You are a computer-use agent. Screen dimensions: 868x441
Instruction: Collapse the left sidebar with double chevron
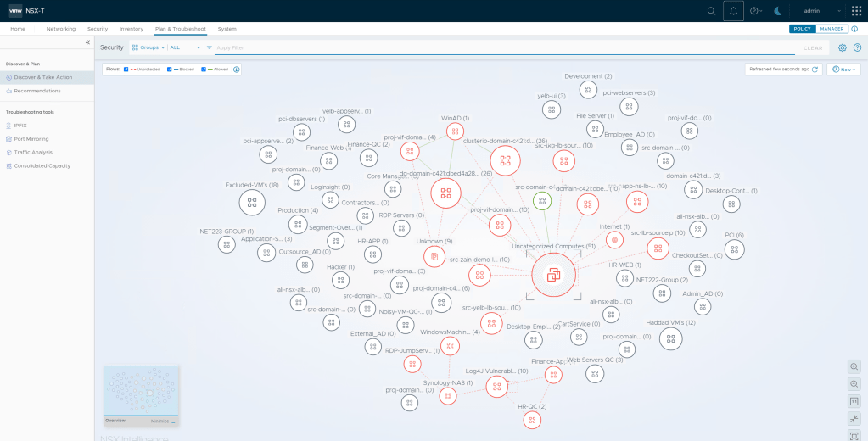tap(87, 42)
